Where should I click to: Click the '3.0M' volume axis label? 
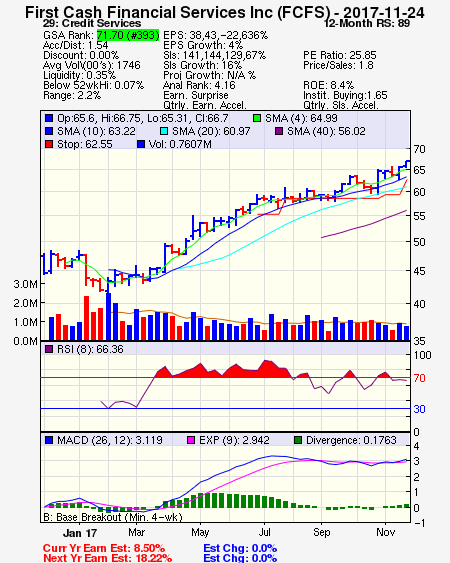25,284
